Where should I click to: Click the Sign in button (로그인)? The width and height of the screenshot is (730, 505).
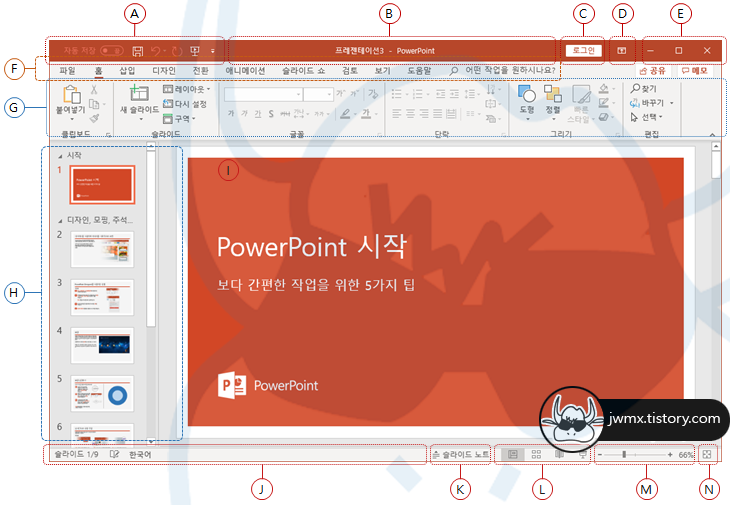[x=584, y=50]
